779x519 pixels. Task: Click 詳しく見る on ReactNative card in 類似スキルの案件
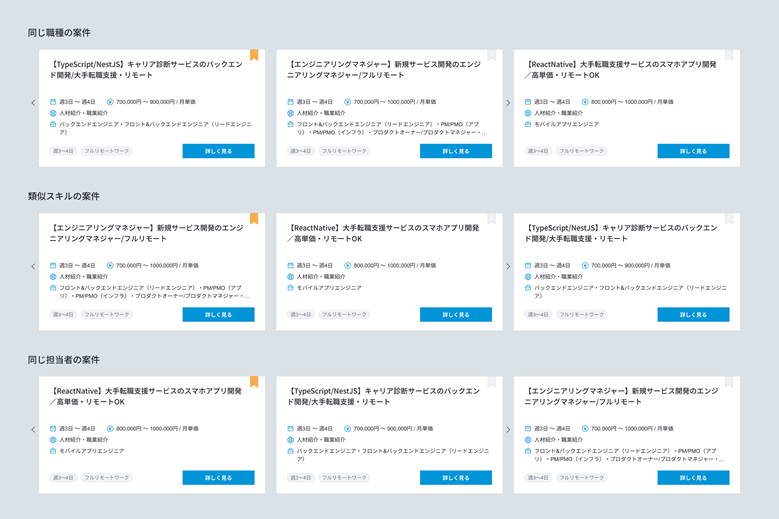pos(456,314)
